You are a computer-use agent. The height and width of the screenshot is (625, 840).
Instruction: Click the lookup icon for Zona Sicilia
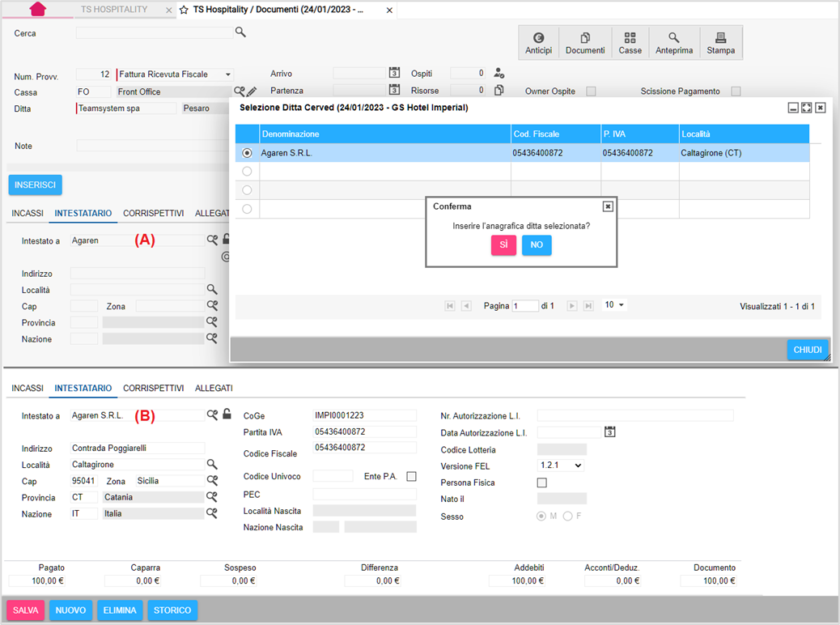click(x=212, y=480)
